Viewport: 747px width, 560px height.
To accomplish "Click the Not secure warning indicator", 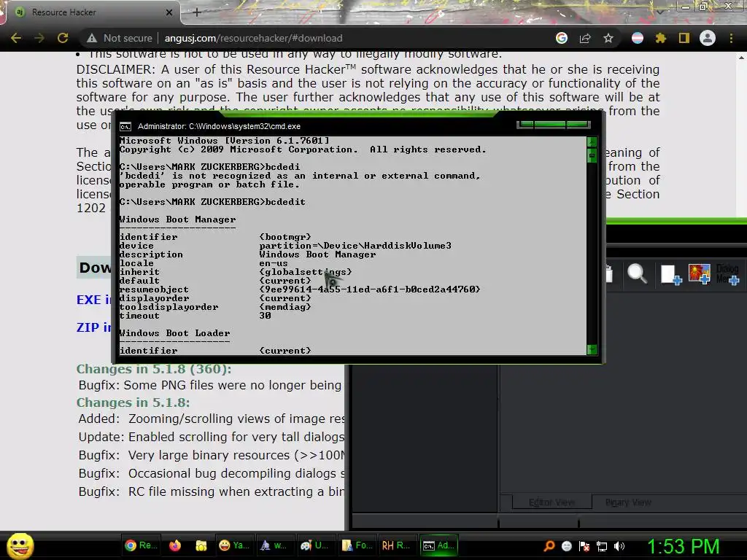I will [120, 38].
